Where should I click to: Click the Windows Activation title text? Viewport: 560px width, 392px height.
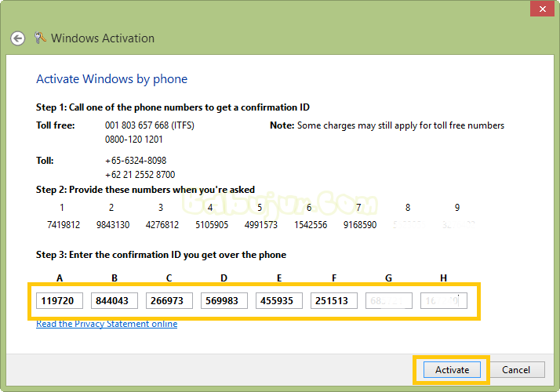click(103, 38)
